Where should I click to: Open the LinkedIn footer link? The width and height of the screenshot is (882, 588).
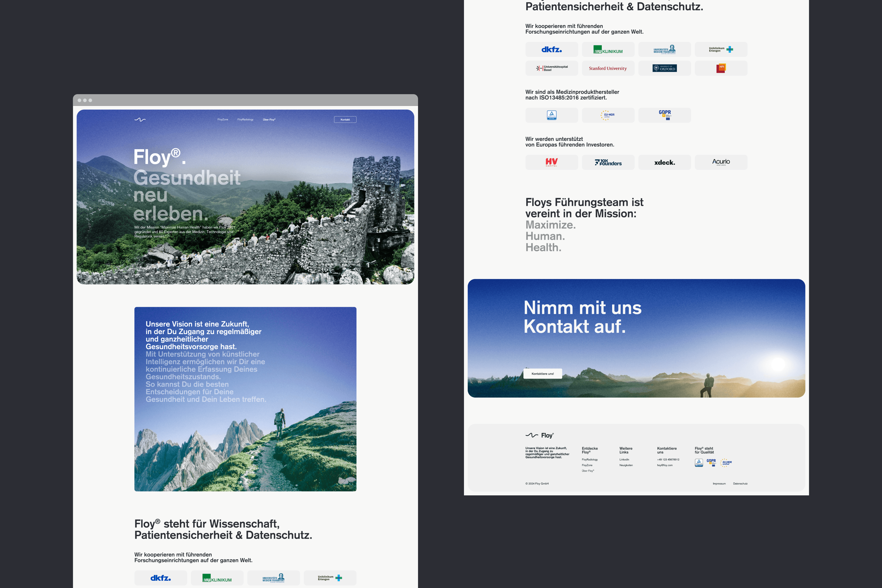pyautogui.click(x=624, y=459)
